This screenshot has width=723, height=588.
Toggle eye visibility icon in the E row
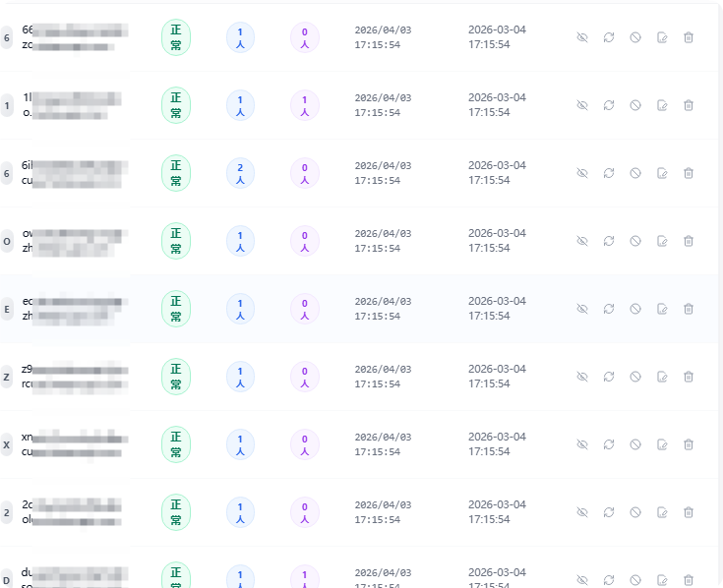(582, 309)
